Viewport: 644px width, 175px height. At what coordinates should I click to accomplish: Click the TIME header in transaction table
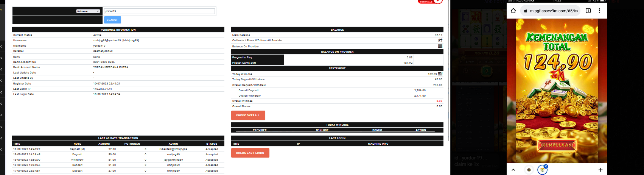(x=17, y=144)
